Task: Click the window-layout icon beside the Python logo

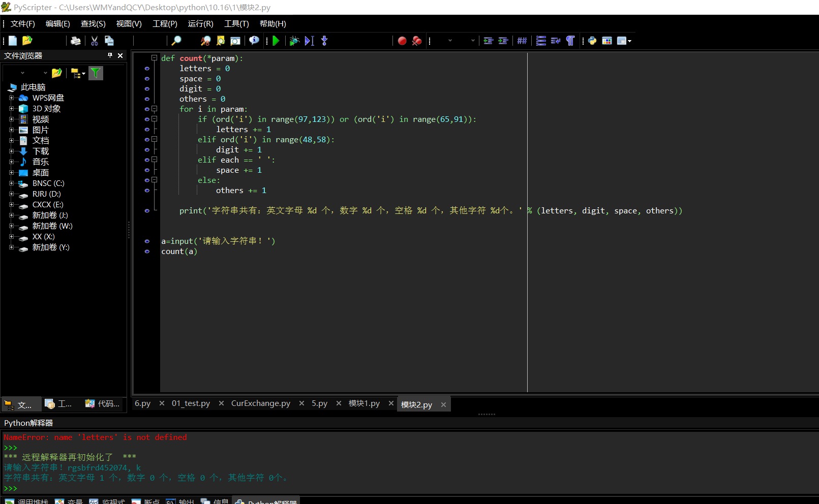Action: pyautogui.click(x=607, y=41)
